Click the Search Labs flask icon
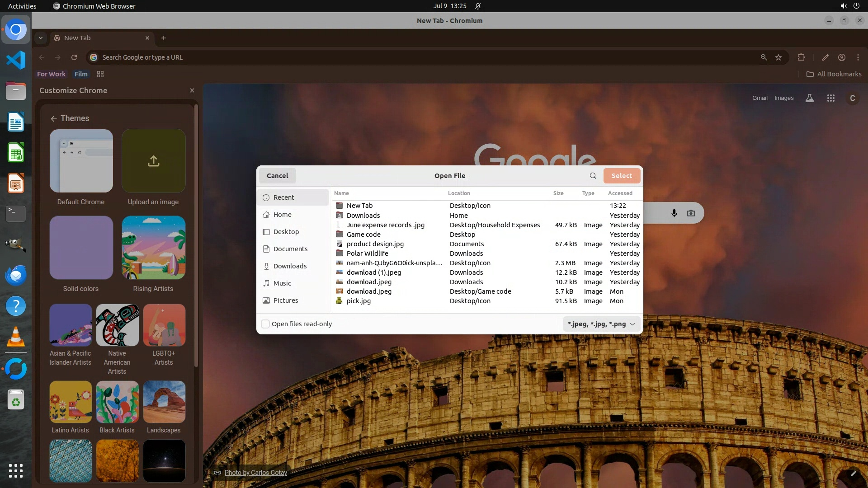Viewport: 868px width, 488px height. (x=810, y=98)
